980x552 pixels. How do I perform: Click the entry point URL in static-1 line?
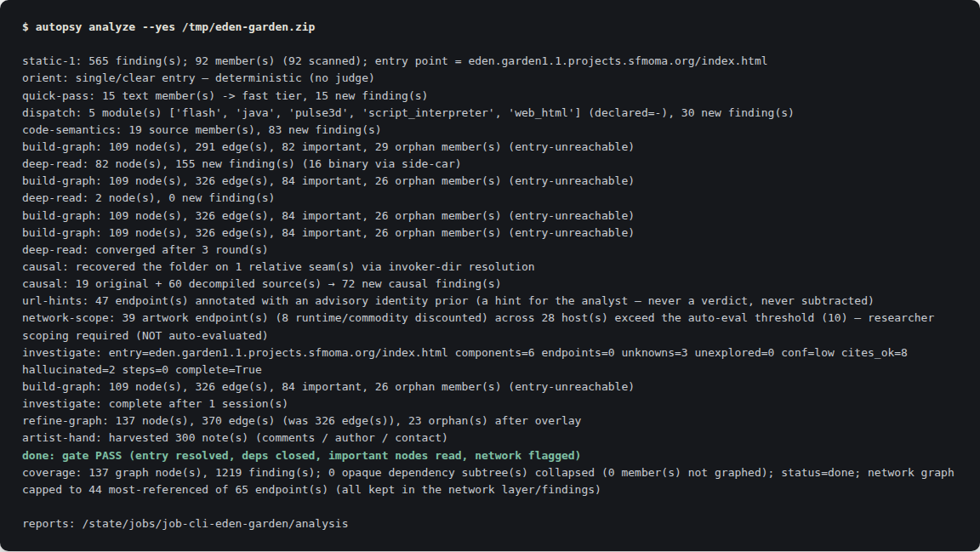[618, 60]
